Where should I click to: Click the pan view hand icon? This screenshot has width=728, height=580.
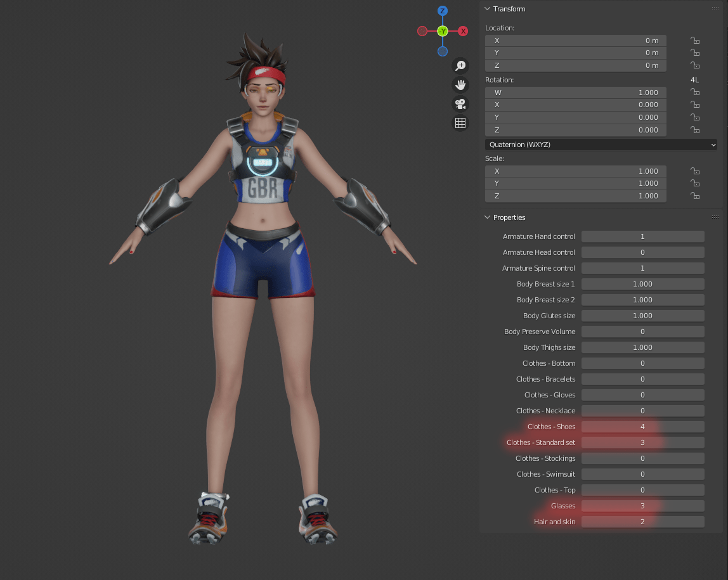[x=460, y=85]
